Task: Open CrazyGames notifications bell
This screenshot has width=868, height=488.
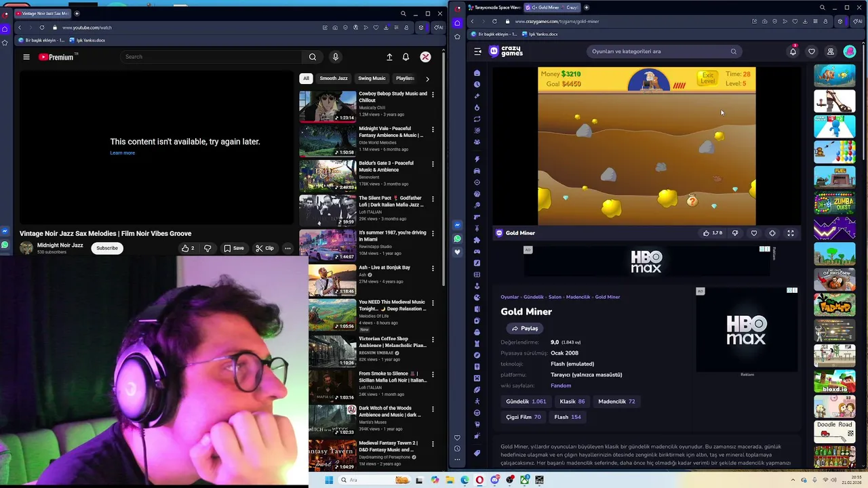Action: pos(793,52)
